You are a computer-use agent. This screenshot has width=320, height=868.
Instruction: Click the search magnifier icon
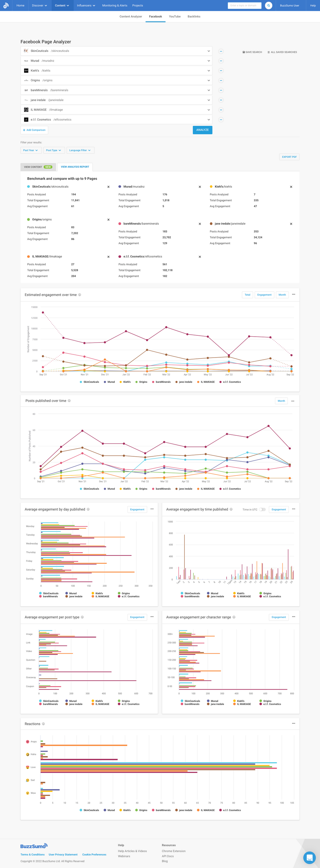click(268, 5)
